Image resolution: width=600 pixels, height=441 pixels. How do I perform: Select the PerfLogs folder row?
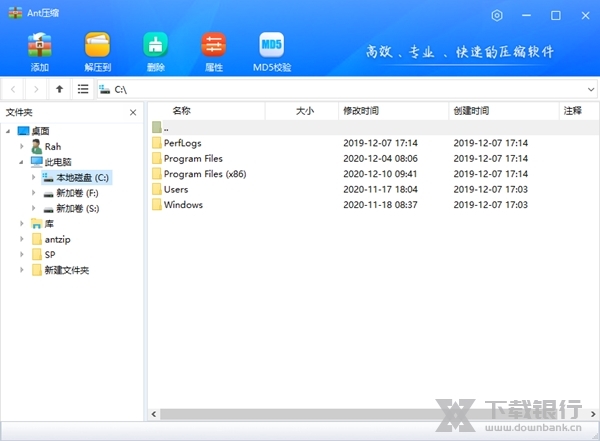(373, 143)
